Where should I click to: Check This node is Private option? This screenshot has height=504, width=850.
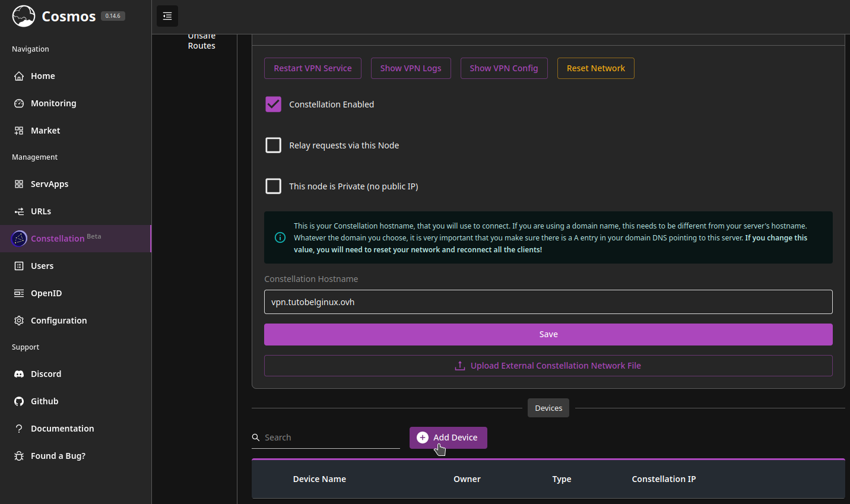tap(273, 186)
